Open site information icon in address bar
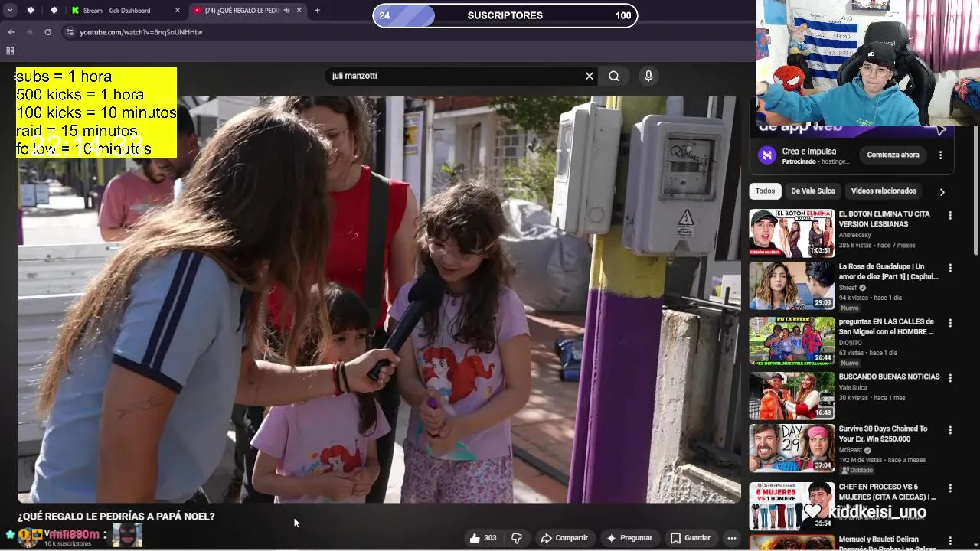This screenshot has height=551, width=980. pos(70,32)
